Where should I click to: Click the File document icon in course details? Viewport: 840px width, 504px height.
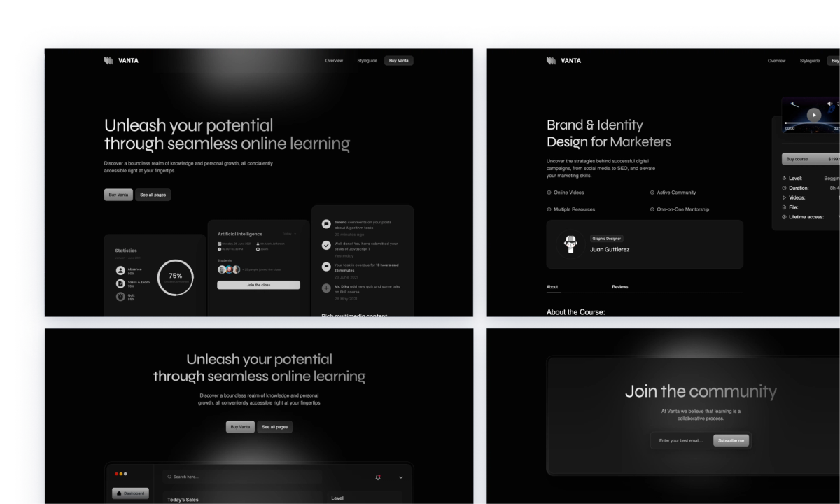(x=784, y=207)
